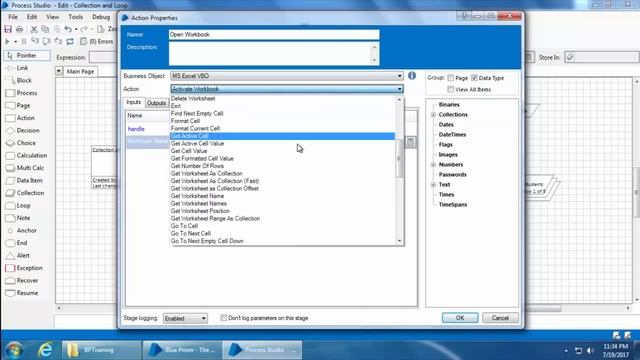Choose Get Worksheet As Collection from list
The width and height of the screenshot is (640, 360).
coord(282,173)
